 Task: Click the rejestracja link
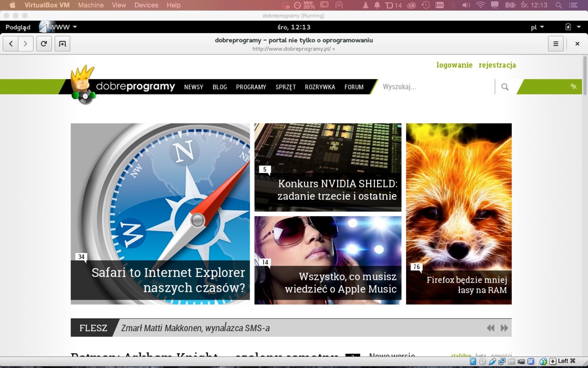pyautogui.click(x=497, y=65)
